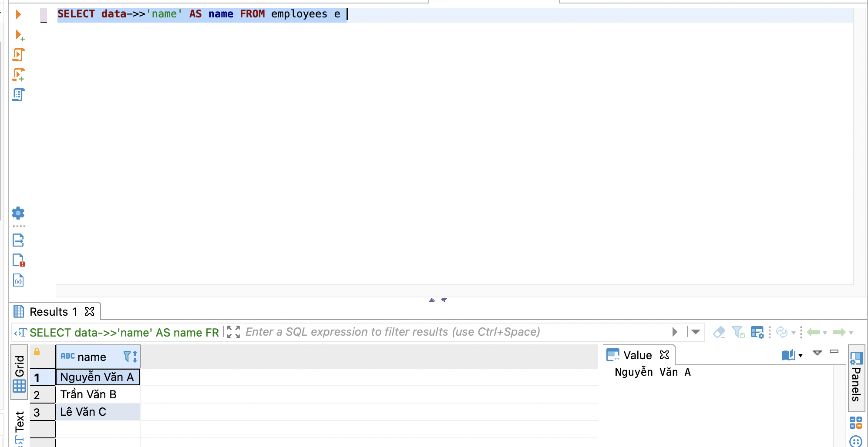Image resolution: width=868 pixels, height=447 pixels.
Task: Erase the current results filter
Action: pos(720,332)
